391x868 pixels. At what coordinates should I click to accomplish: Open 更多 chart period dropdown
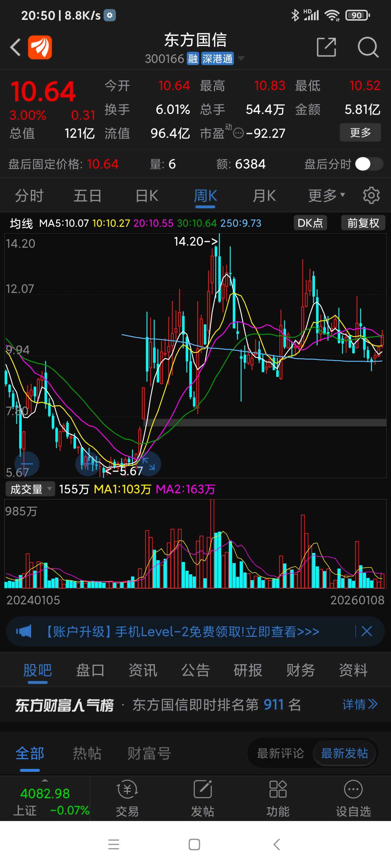coord(327,196)
